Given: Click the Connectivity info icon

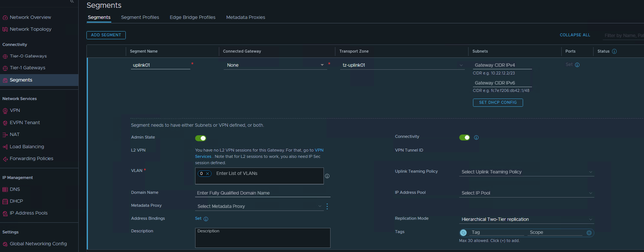Looking at the screenshot, I should pyautogui.click(x=476, y=137).
